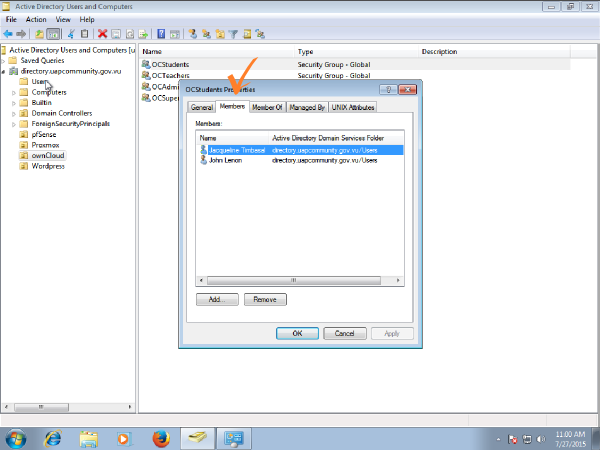The image size is (600, 450).
Task: Select the Proxmox organizational unit
Action: coord(39,145)
